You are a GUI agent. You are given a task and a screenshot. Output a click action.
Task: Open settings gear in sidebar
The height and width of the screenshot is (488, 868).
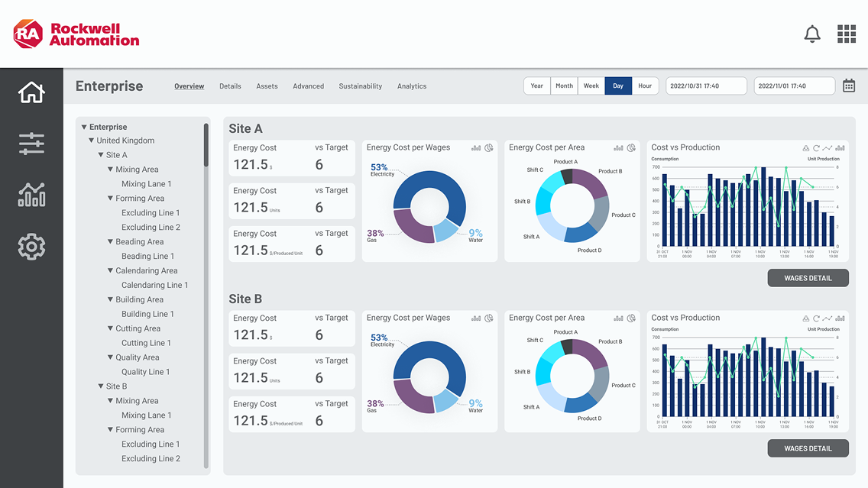tap(31, 247)
